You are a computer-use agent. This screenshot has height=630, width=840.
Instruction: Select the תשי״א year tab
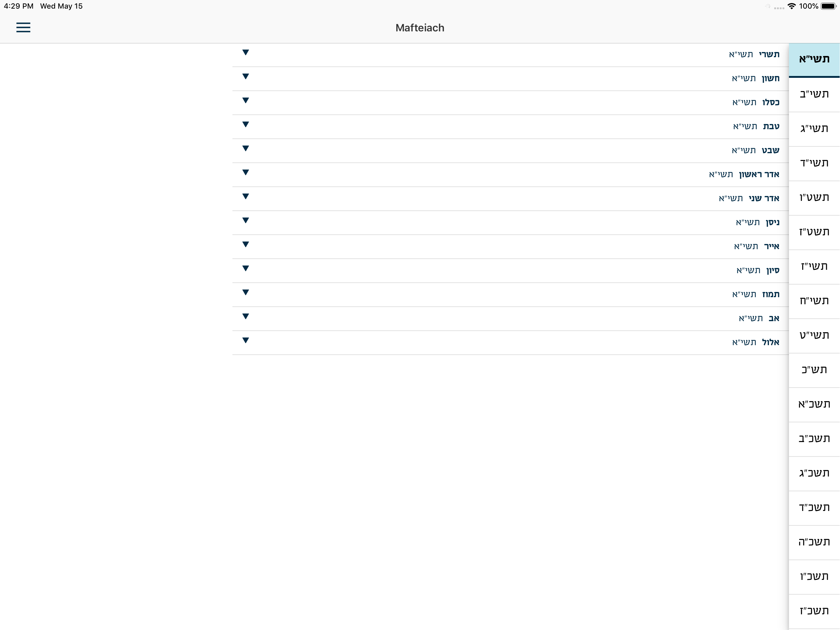pos(814,60)
